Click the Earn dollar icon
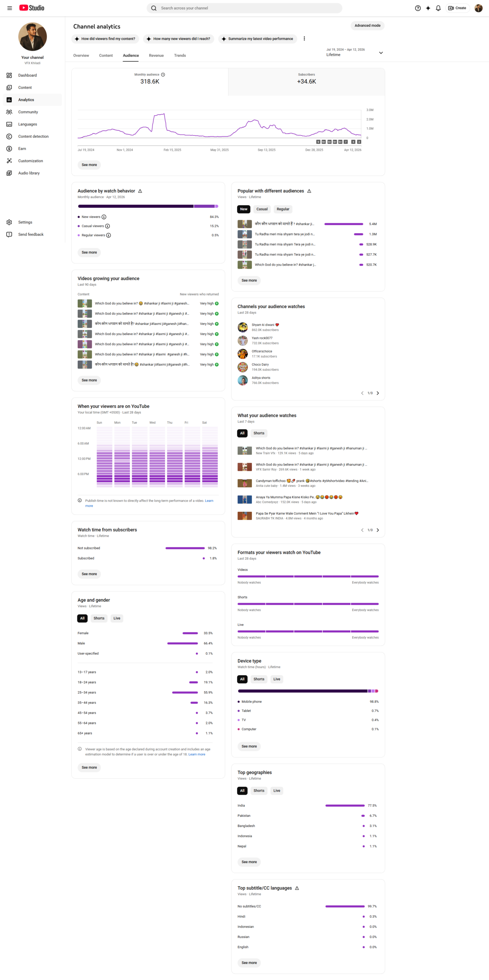 (x=9, y=149)
